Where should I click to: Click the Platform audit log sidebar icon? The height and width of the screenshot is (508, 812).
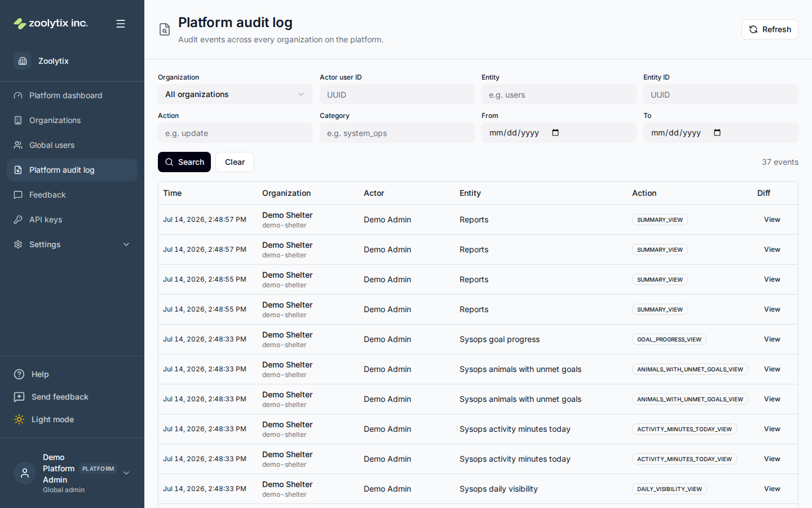(x=18, y=170)
